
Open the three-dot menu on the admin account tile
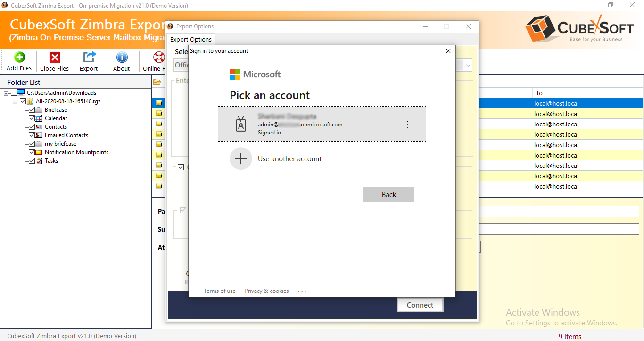pyautogui.click(x=407, y=125)
